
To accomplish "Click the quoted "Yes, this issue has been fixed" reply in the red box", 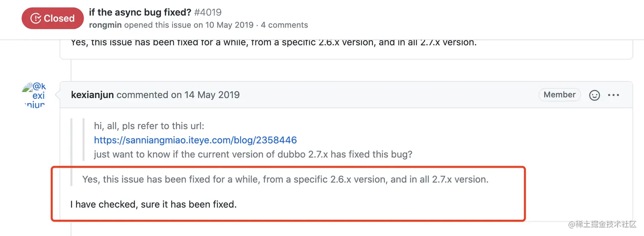I will pyautogui.click(x=285, y=179).
